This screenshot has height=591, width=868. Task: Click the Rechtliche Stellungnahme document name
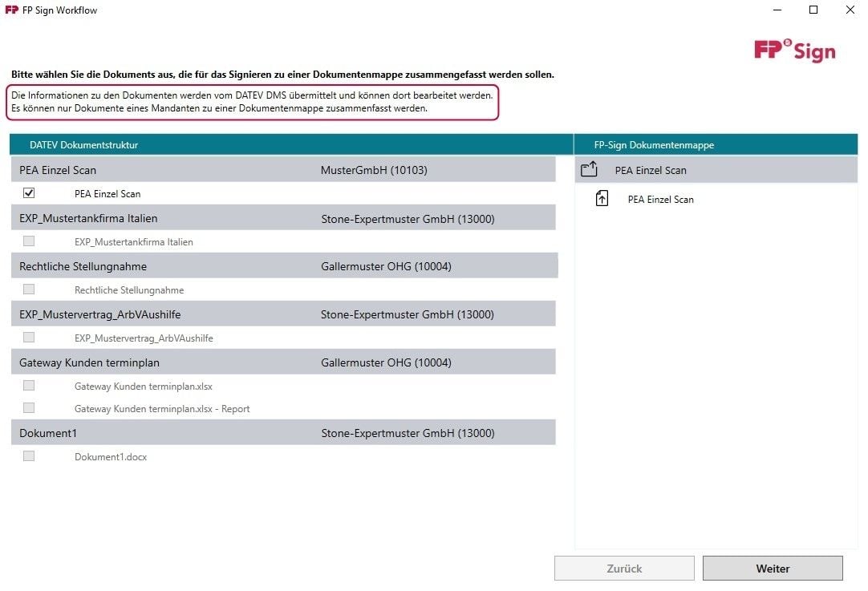[x=129, y=290]
